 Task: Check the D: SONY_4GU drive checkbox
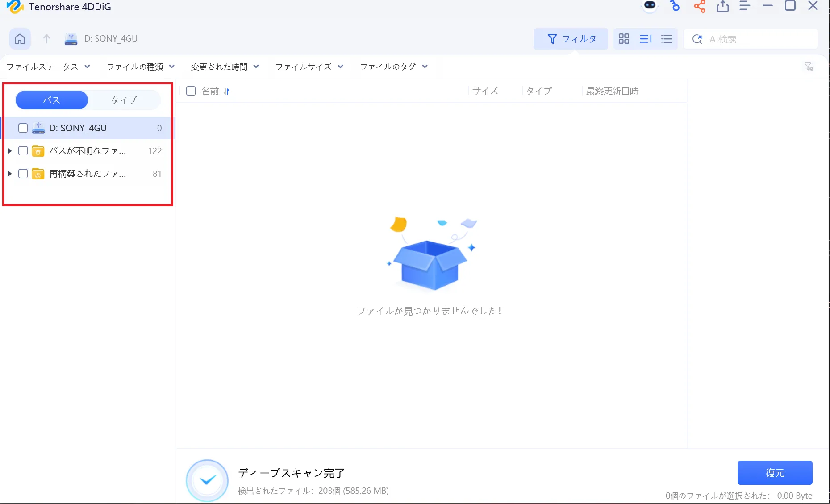point(23,128)
